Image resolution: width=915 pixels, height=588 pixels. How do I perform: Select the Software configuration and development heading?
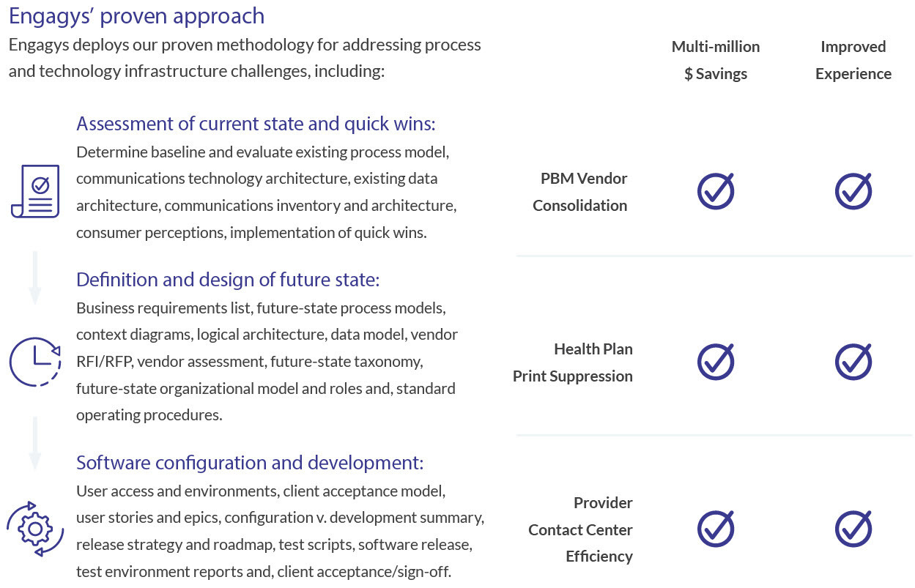tap(250, 463)
